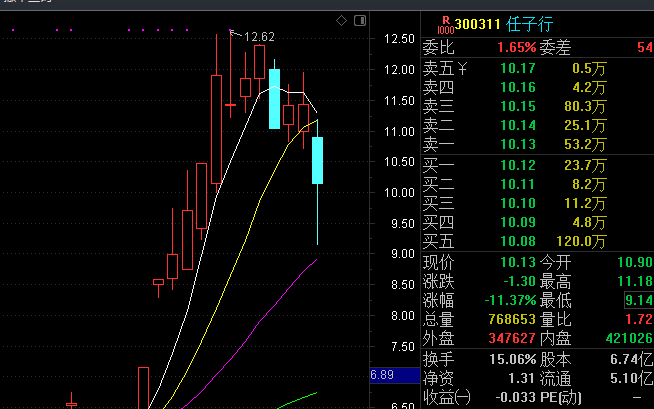This screenshot has height=409, width=654.
Task: Select the 卖二 ask price 10.14
Action: tap(518, 125)
